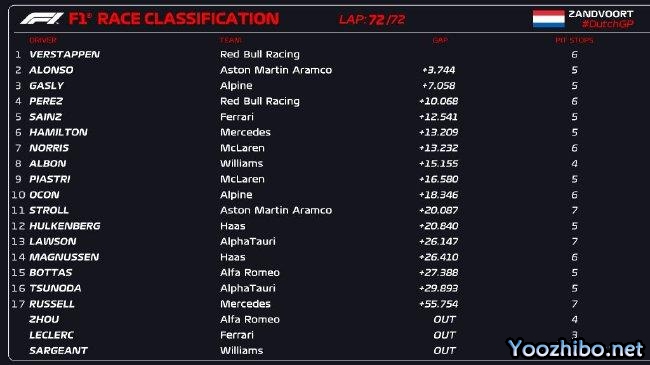Click LECLERC's OUT status
This screenshot has height=365, width=650.
tap(444, 335)
